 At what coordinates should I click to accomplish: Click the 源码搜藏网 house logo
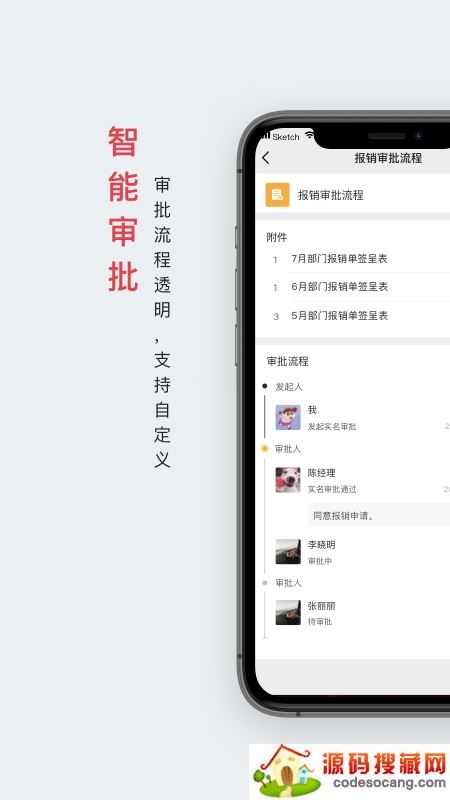(284, 770)
